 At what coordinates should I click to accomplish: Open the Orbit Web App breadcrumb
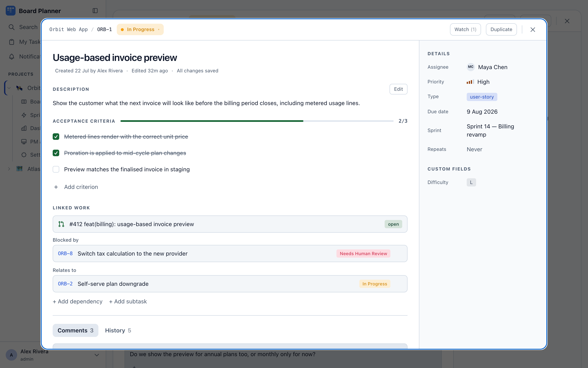(x=69, y=29)
